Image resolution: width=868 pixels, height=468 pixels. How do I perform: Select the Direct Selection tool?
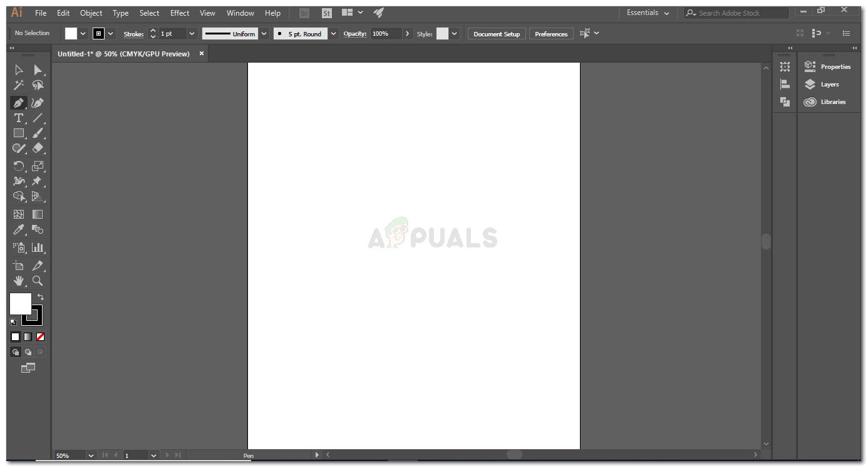click(x=38, y=70)
